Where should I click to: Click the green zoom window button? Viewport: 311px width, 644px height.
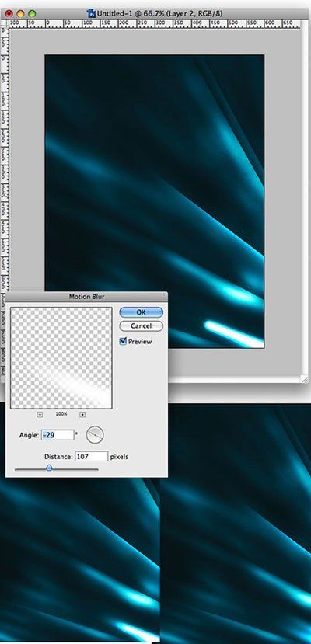32,13
